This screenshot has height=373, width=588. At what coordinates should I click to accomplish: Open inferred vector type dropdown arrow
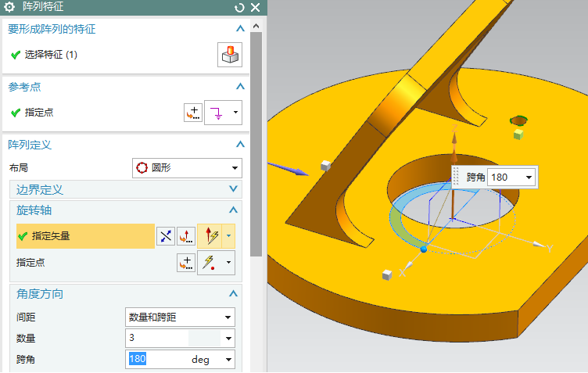[228, 236]
